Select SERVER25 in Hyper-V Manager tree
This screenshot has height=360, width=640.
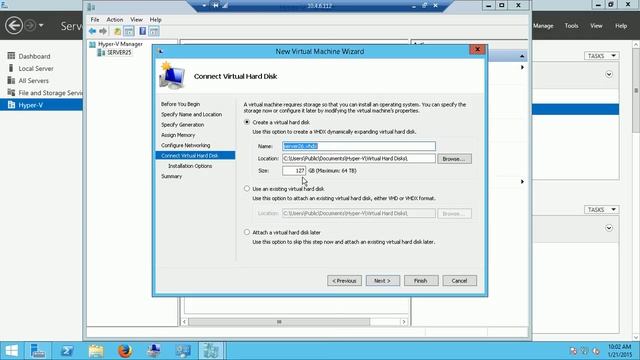click(x=119, y=53)
